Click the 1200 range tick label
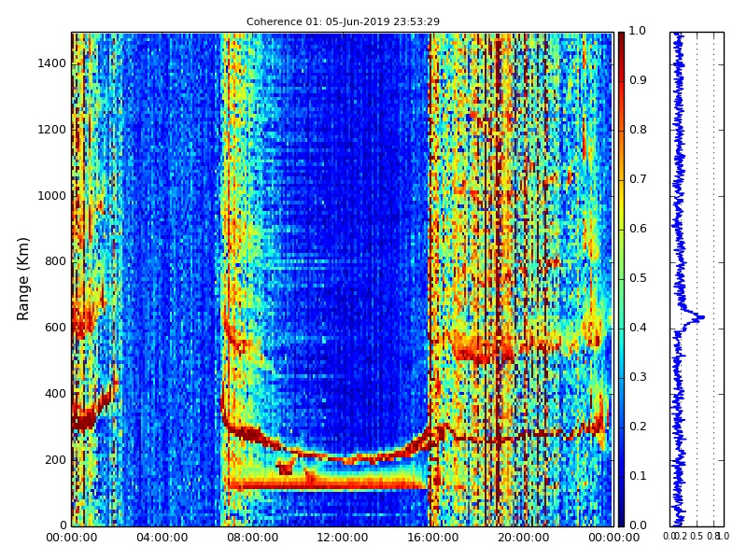This screenshot has height=560, width=747. 52,130
